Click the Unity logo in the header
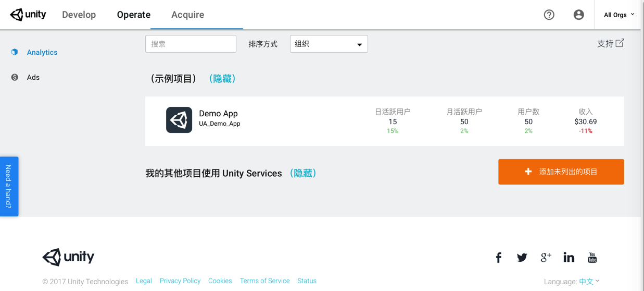The image size is (644, 291). [28, 15]
